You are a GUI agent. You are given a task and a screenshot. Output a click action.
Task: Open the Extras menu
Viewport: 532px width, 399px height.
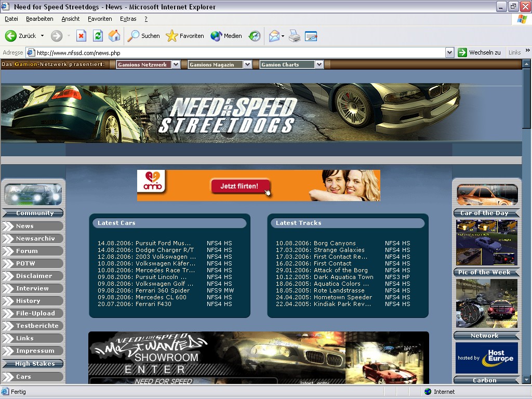coord(128,19)
